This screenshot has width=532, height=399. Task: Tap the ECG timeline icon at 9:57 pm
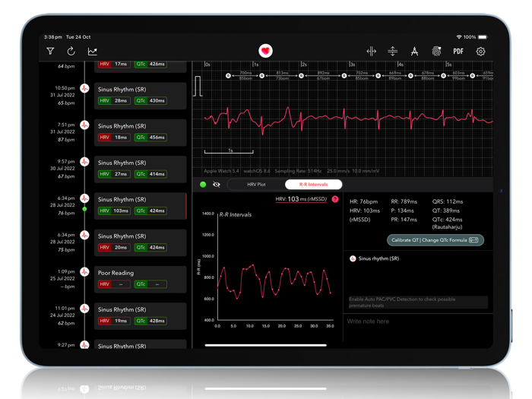84,162
